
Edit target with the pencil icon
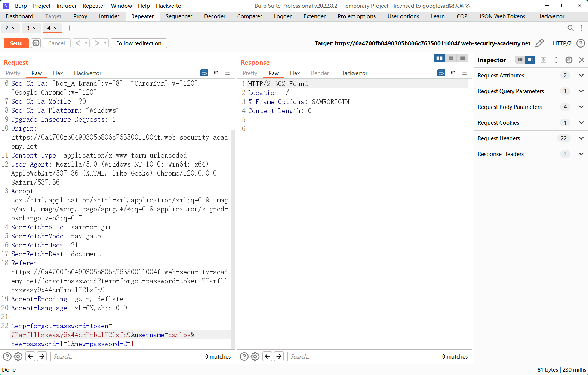539,43
